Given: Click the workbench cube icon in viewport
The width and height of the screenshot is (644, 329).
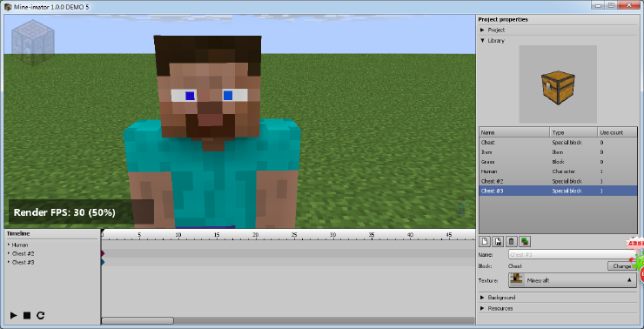Looking at the screenshot, I should 32,43.
